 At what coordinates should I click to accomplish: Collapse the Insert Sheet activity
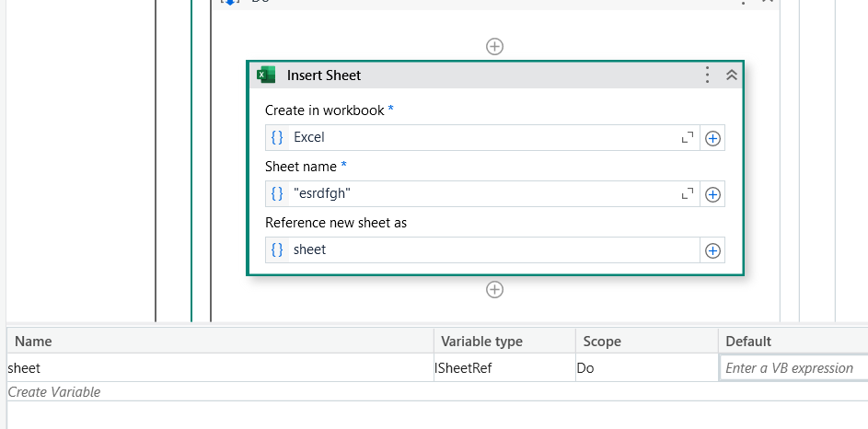tap(732, 75)
